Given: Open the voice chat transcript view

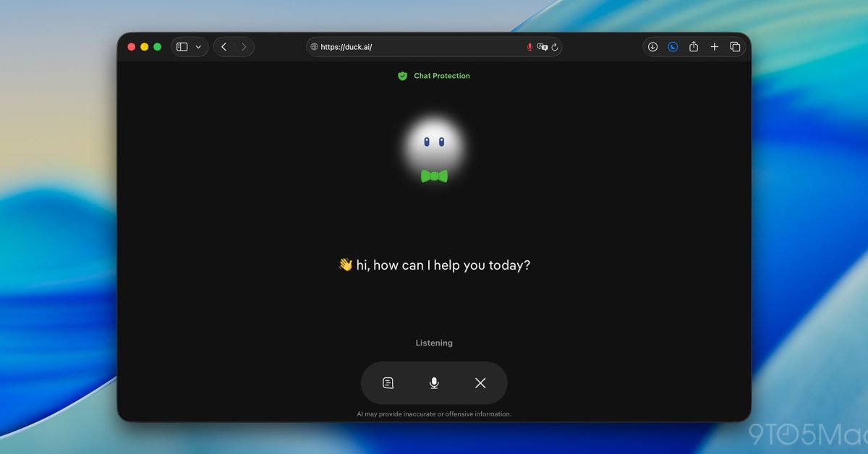Looking at the screenshot, I should 388,382.
